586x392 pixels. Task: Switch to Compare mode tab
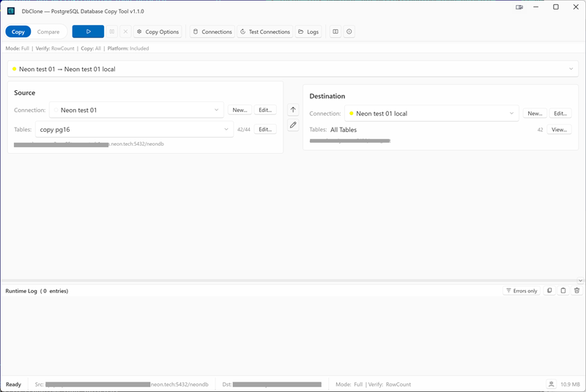(48, 32)
